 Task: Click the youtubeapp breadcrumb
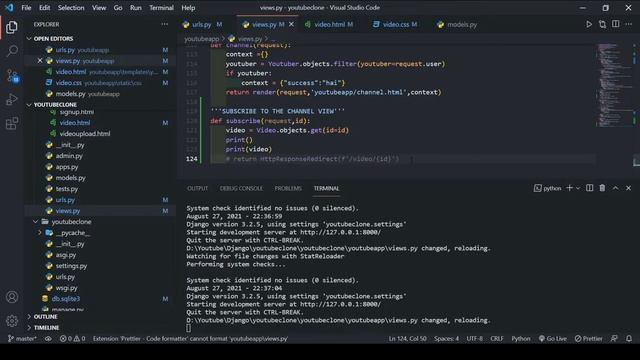tap(202, 39)
